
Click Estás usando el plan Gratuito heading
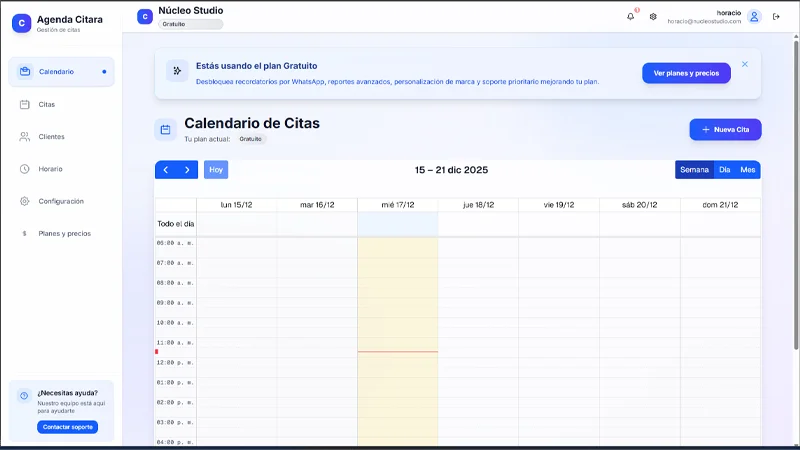(257, 66)
